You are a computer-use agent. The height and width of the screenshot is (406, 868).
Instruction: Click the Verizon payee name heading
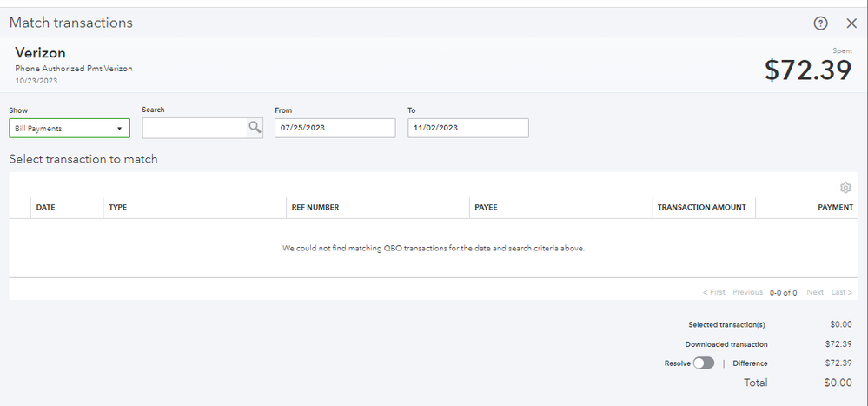pos(41,53)
